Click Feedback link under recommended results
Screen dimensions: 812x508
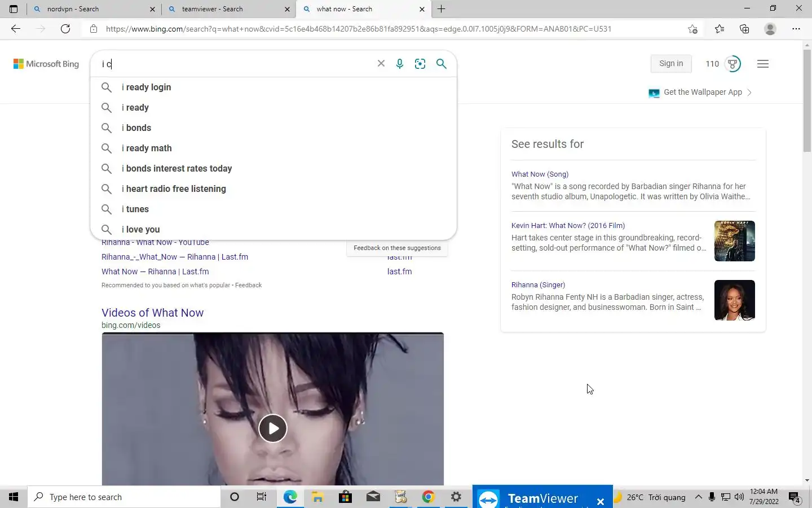tap(248, 285)
